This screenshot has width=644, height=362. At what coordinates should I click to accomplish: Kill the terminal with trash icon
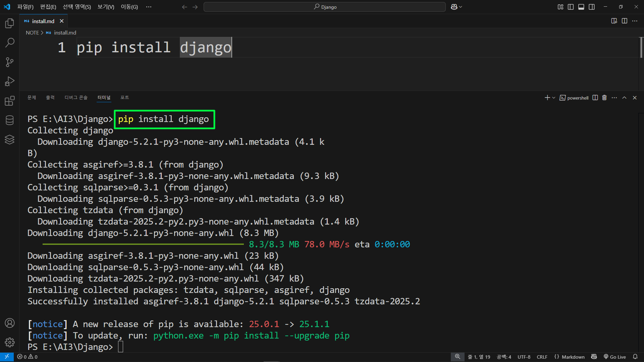pyautogui.click(x=604, y=98)
